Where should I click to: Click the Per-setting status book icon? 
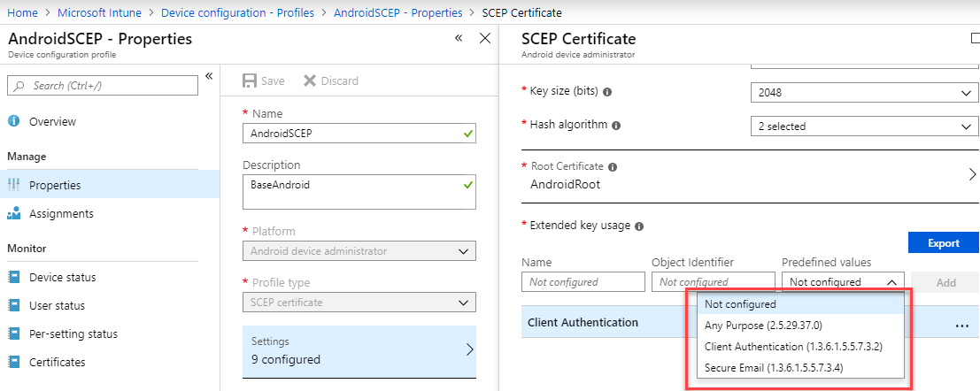coord(13,333)
